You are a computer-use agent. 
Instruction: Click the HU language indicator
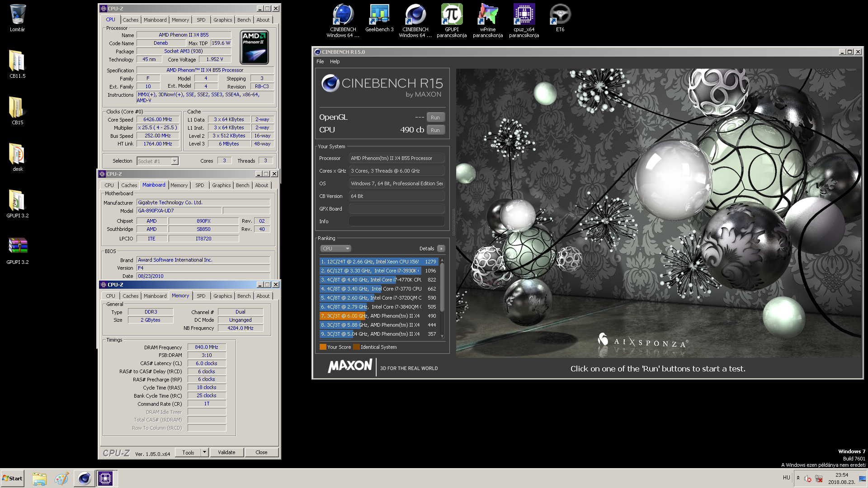[786, 478]
